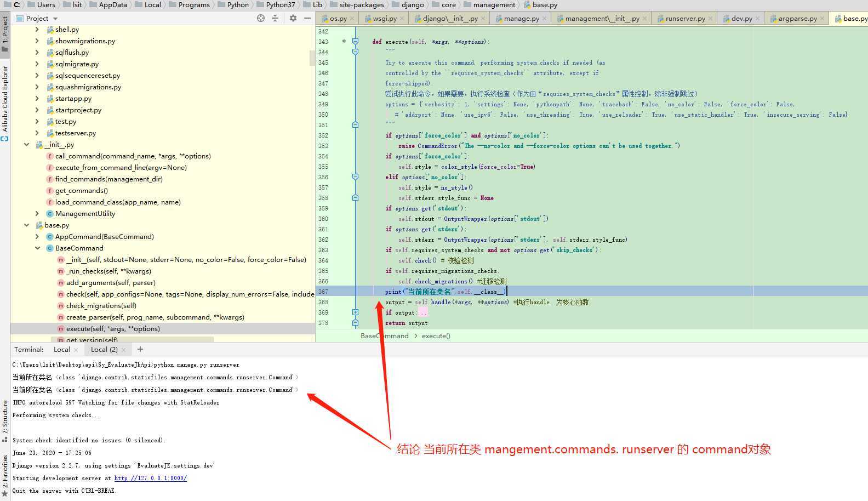Open the Structure tool window button

5,421
